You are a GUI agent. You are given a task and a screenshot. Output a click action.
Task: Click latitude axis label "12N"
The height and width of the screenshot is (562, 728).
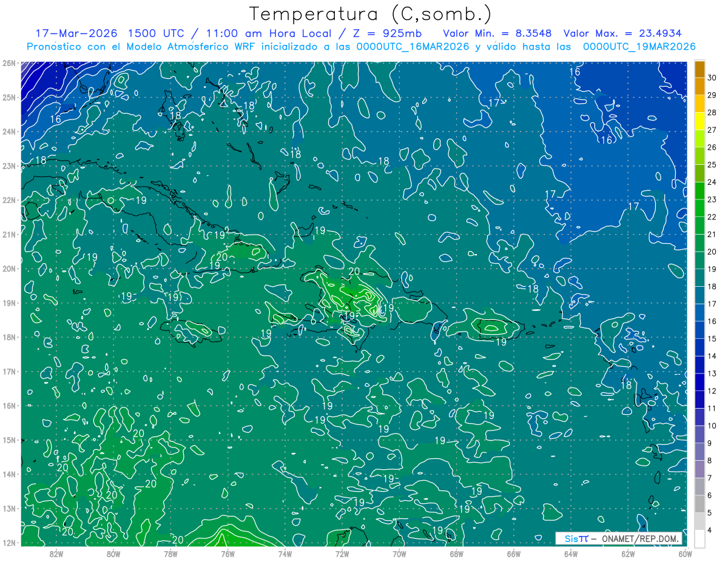point(9,543)
